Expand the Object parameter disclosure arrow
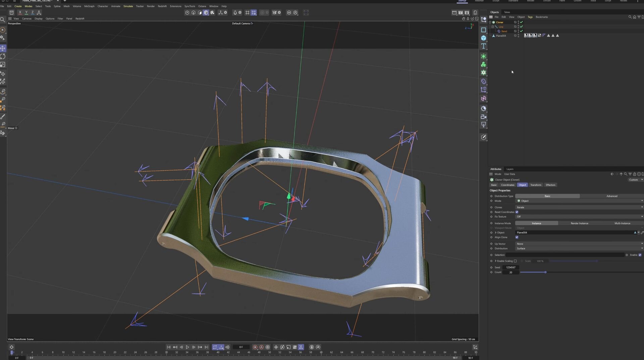The image size is (644, 360). click(495, 232)
